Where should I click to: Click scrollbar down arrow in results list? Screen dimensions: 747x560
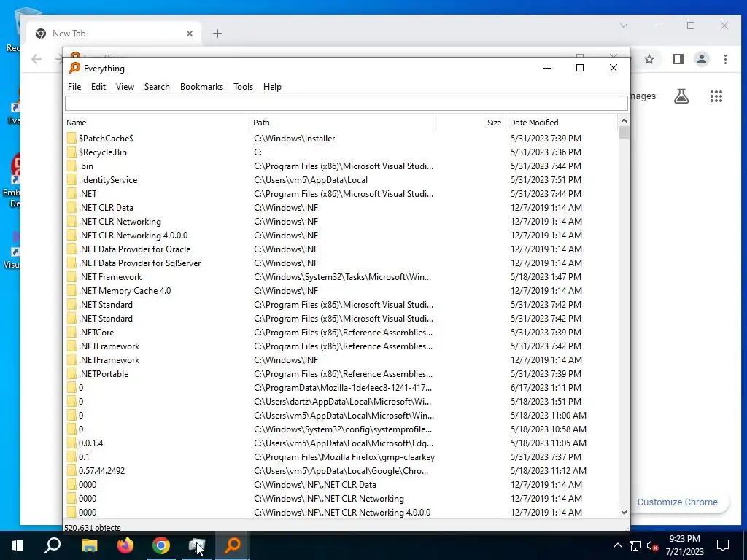pos(624,513)
